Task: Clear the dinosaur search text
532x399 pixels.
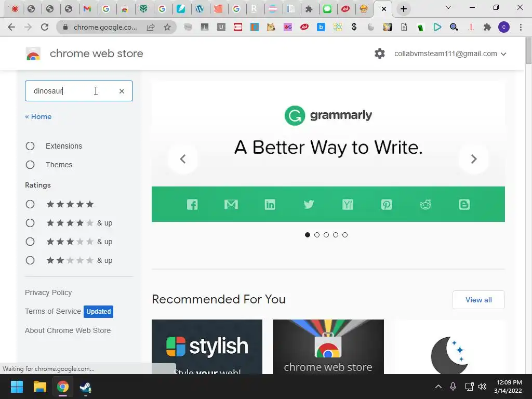Action: (122, 91)
